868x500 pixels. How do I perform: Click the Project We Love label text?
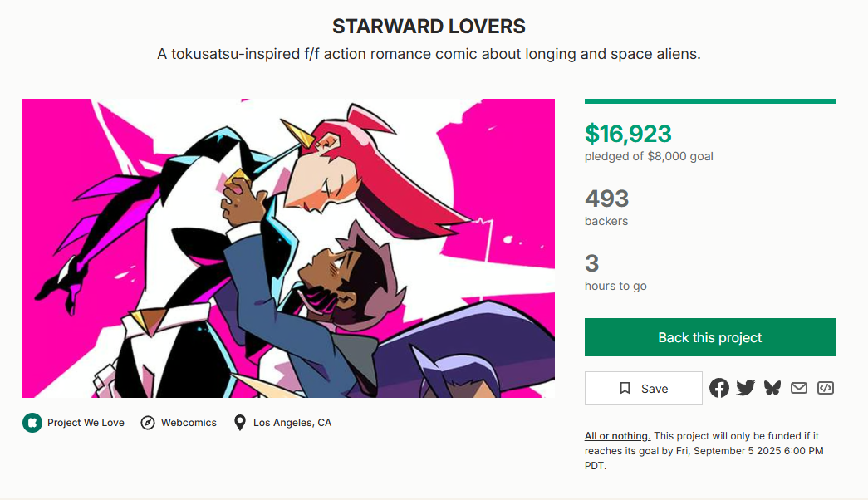[86, 423]
